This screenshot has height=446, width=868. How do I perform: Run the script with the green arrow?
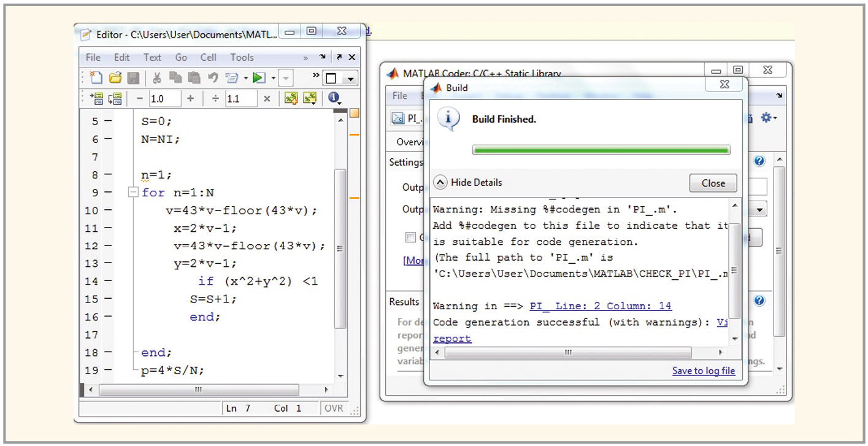pyautogui.click(x=259, y=78)
